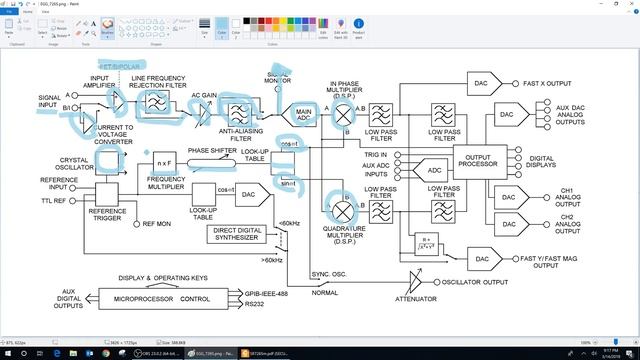The width and height of the screenshot is (640, 360).
Task: Click the file size 388.8KB status text
Action: [x=173, y=342]
